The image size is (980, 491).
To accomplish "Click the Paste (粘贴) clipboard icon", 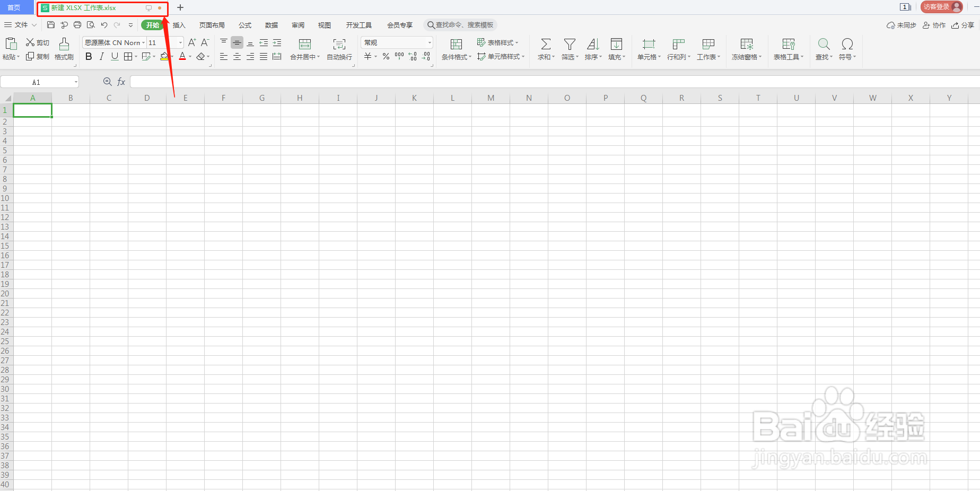I will click(11, 43).
